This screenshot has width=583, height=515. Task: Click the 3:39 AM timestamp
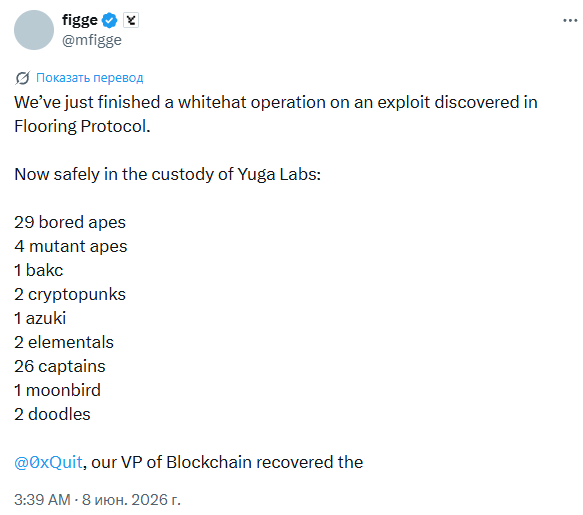[42, 500]
